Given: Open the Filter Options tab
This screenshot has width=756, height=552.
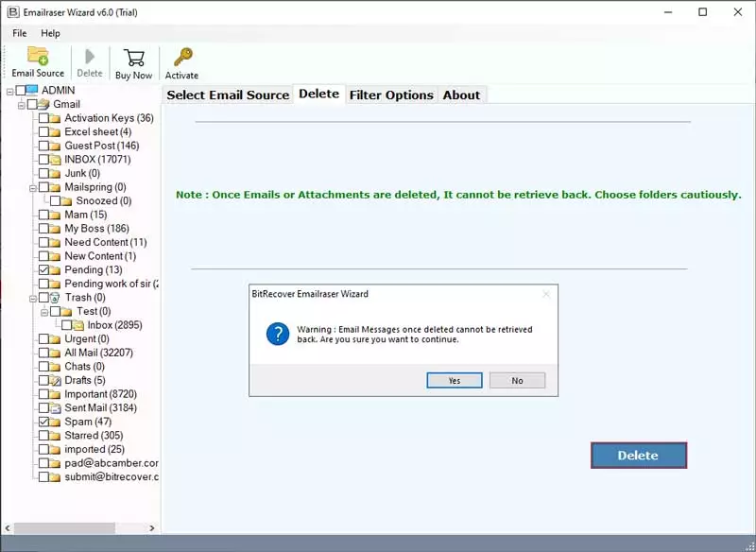Looking at the screenshot, I should (x=391, y=95).
